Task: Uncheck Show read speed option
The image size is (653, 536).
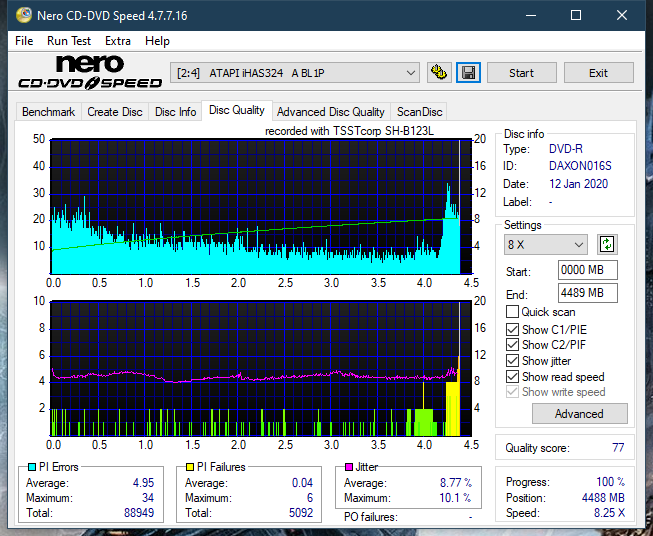Action: 512,376
